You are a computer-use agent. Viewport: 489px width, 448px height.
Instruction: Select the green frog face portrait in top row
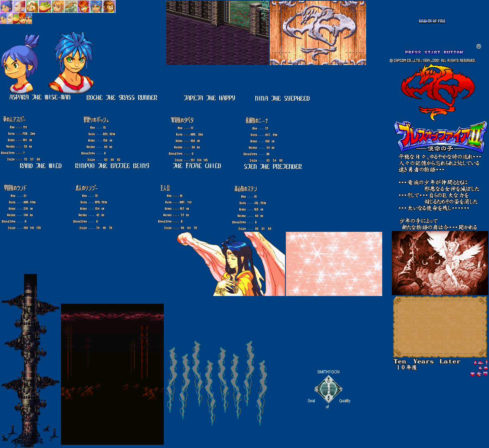coord(45,6)
